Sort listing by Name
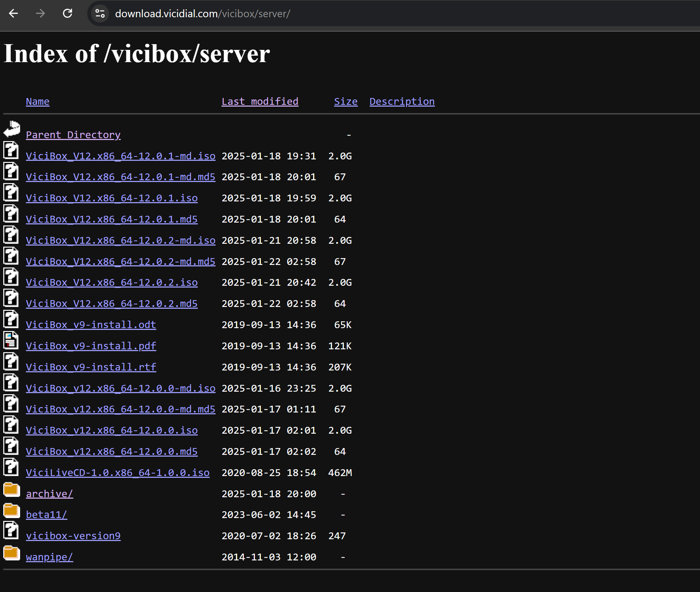The height and width of the screenshot is (592, 700). 37,102
